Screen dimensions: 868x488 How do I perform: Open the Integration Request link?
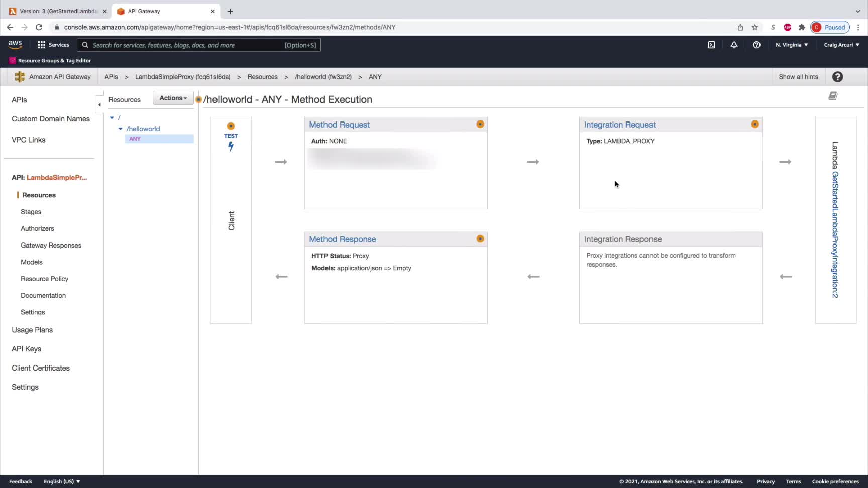619,125
